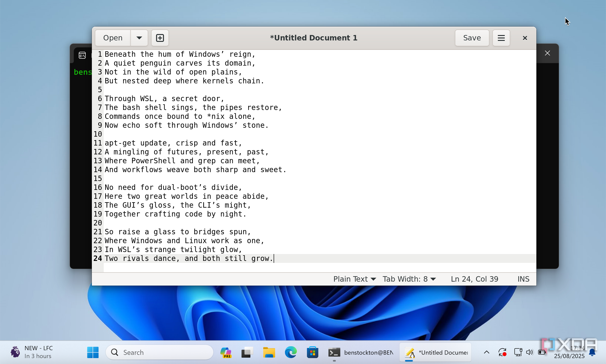This screenshot has width=606, height=364.
Task: Toggle INS overwrite mode indicator
Action: click(x=523, y=279)
